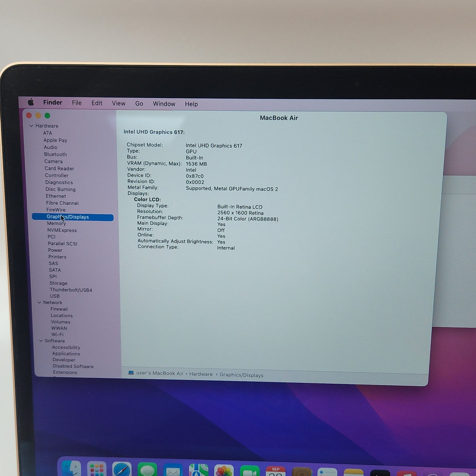Click Hardware in the bottom path bar
This screenshot has width=476, height=476.
point(201,374)
